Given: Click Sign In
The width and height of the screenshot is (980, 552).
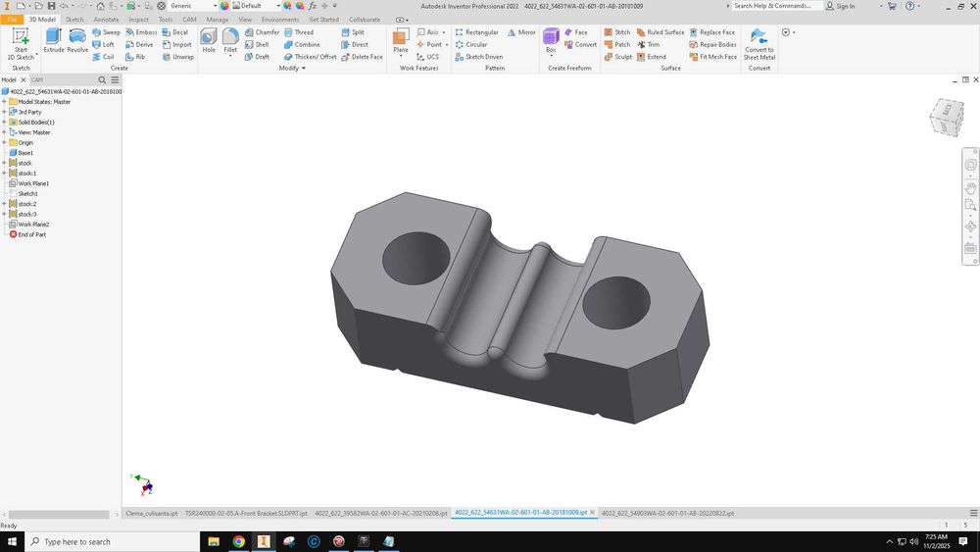Looking at the screenshot, I should pos(840,6).
